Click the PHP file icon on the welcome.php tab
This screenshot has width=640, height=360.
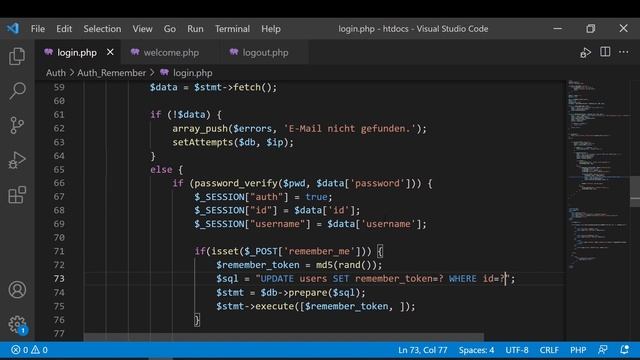coord(135,52)
